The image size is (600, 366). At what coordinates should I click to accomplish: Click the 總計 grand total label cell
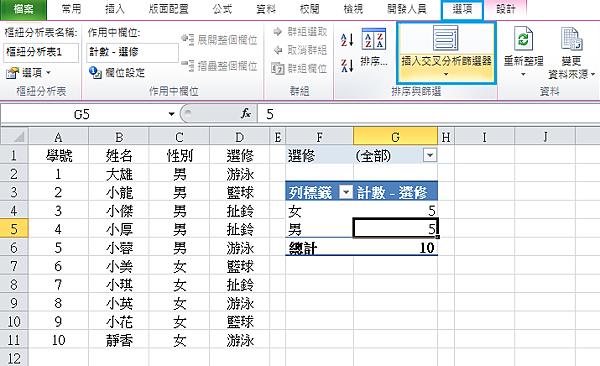319,248
